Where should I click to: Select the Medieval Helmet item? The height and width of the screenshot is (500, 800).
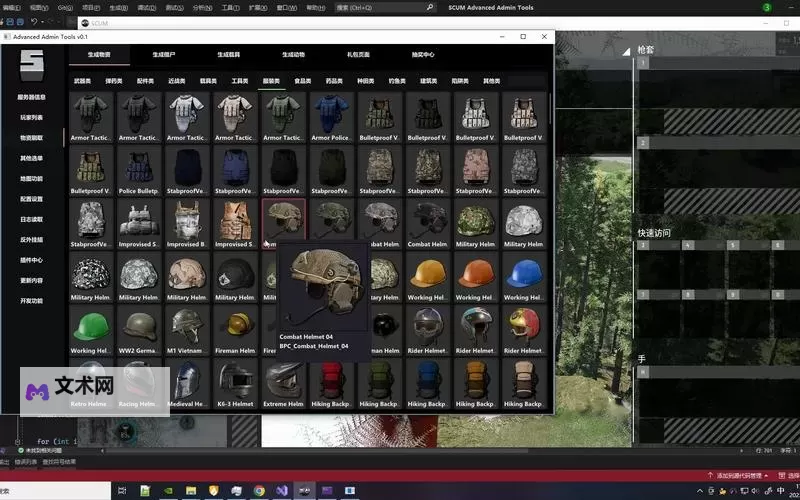pos(187,384)
